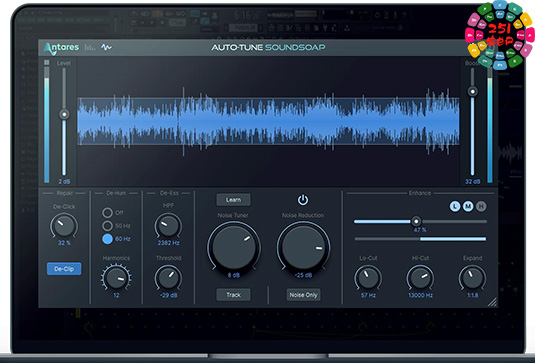Click the 57 Hz Lo-Cut value
Image resolution: width=535 pixels, height=363 pixels.
tap(368, 295)
